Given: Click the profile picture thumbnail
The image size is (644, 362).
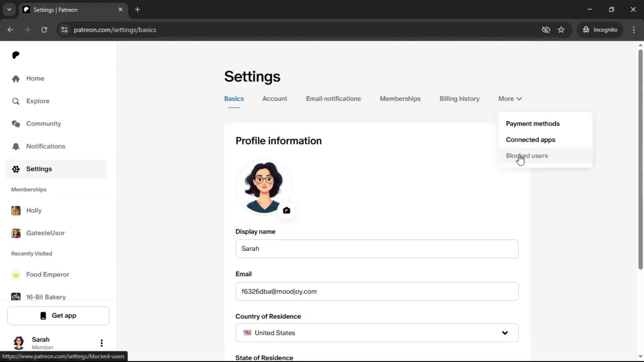Looking at the screenshot, I should tap(264, 187).
